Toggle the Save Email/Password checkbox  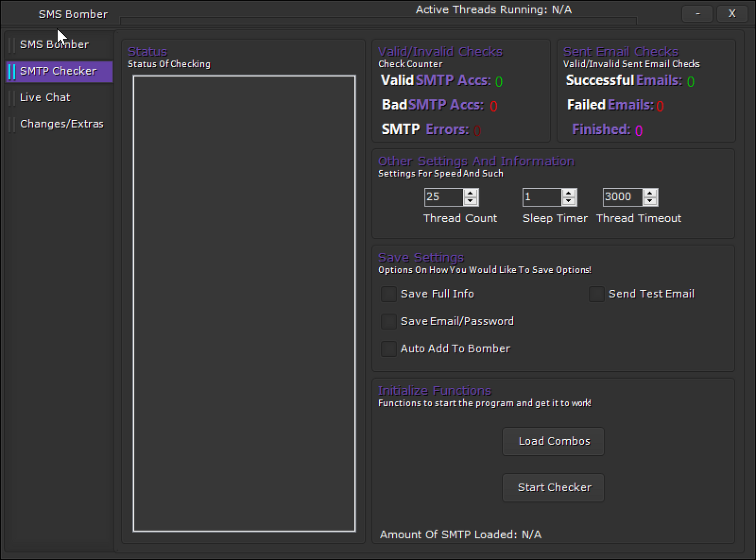(389, 321)
